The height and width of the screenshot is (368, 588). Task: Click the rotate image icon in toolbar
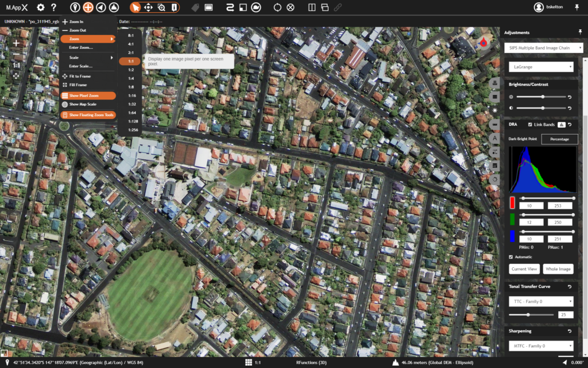click(x=278, y=7)
